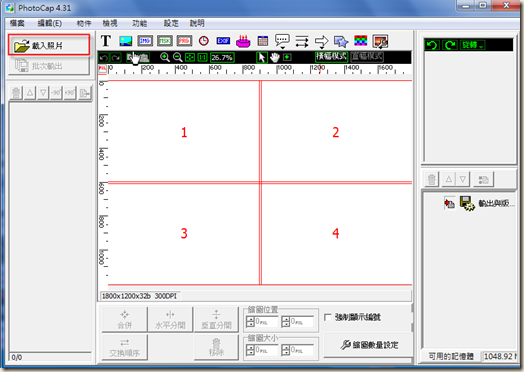Click the down triangle in right panel
Screen dimensions: 524x372
[463, 179]
